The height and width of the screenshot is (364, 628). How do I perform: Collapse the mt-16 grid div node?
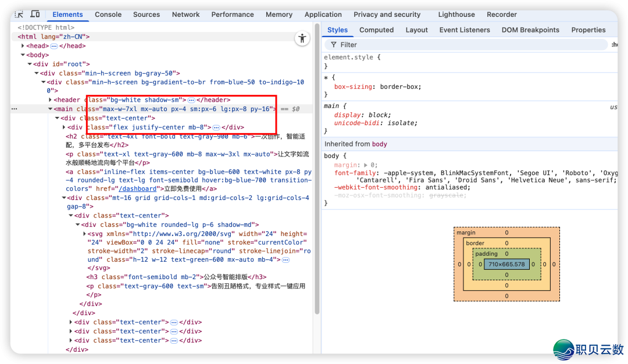point(64,198)
